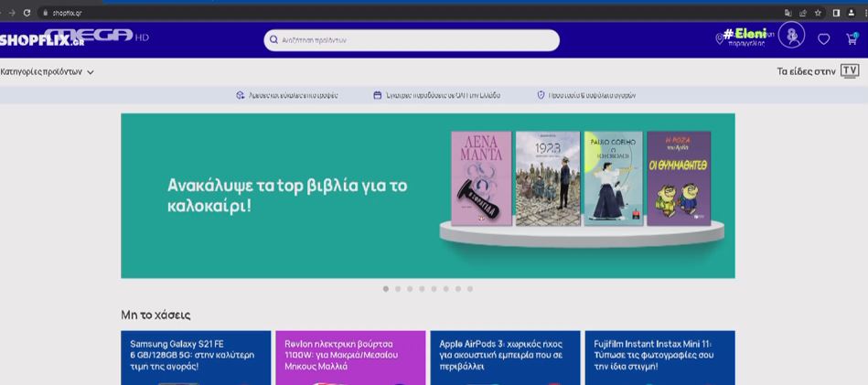Screen dimensions: 868x385
Task: Click the delivery text beside calendar icon
Action: (443, 95)
